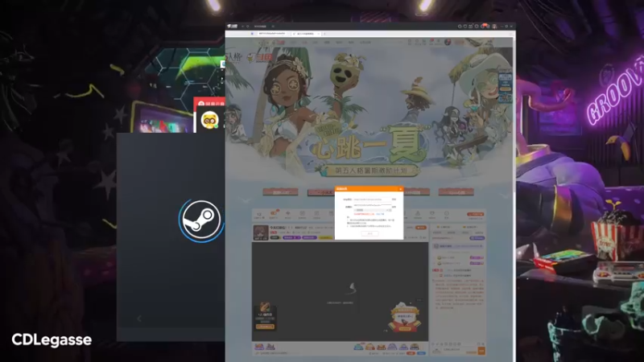
Task: Click the purple button in chat panel top
Action: pyautogui.click(x=477, y=238)
